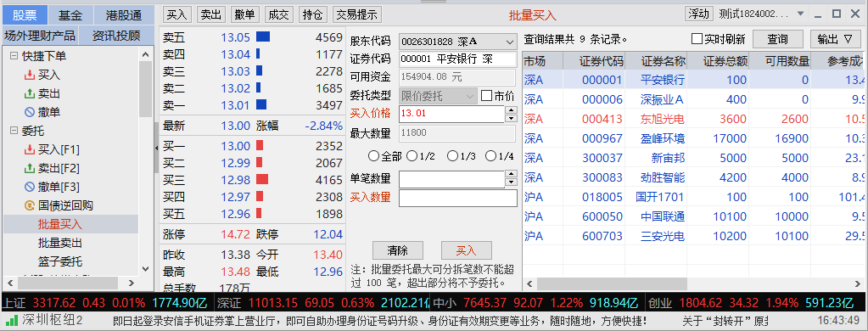This screenshot has width=868, height=331.
Task: Click the 浮动 float window button
Action: coord(699,14)
